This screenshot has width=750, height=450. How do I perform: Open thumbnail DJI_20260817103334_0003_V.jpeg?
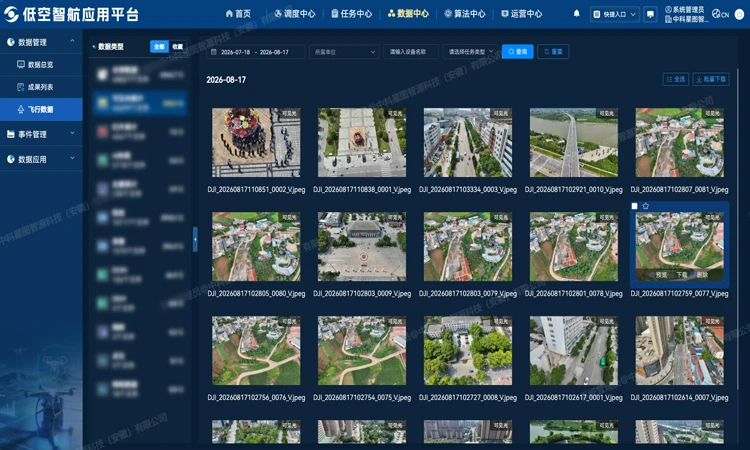point(468,143)
